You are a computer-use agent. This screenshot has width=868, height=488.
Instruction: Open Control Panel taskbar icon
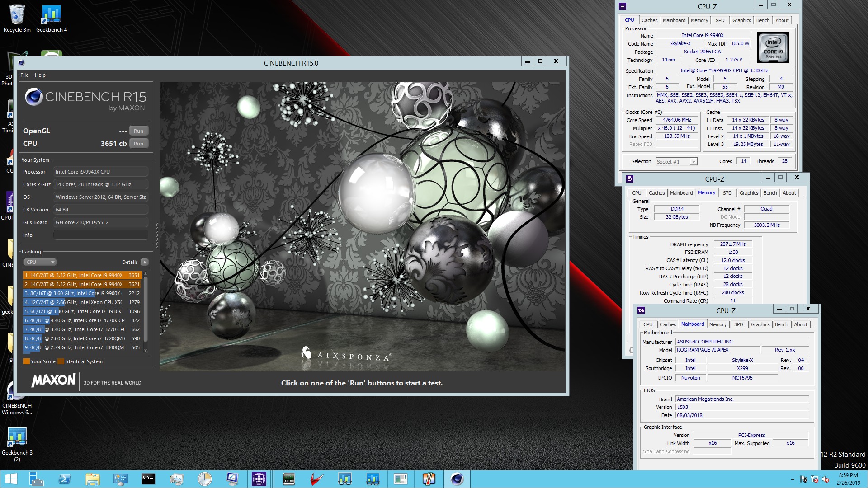pos(121,479)
